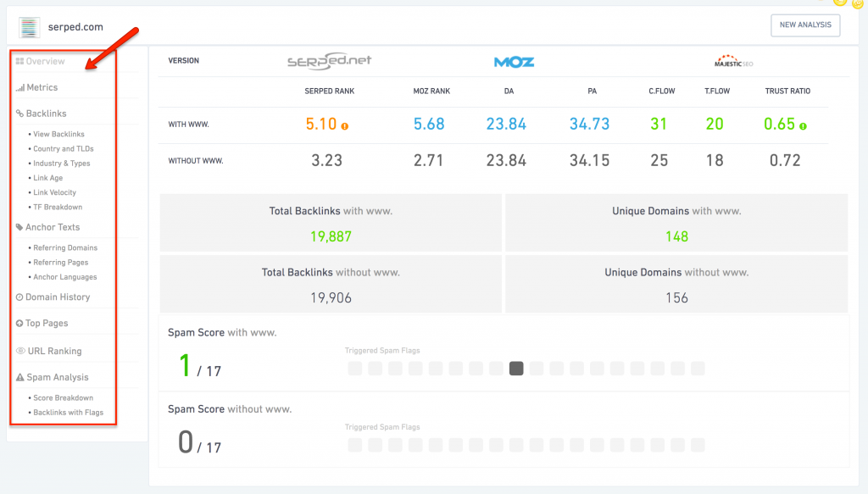Select Link Velocity submenu item

click(x=54, y=192)
